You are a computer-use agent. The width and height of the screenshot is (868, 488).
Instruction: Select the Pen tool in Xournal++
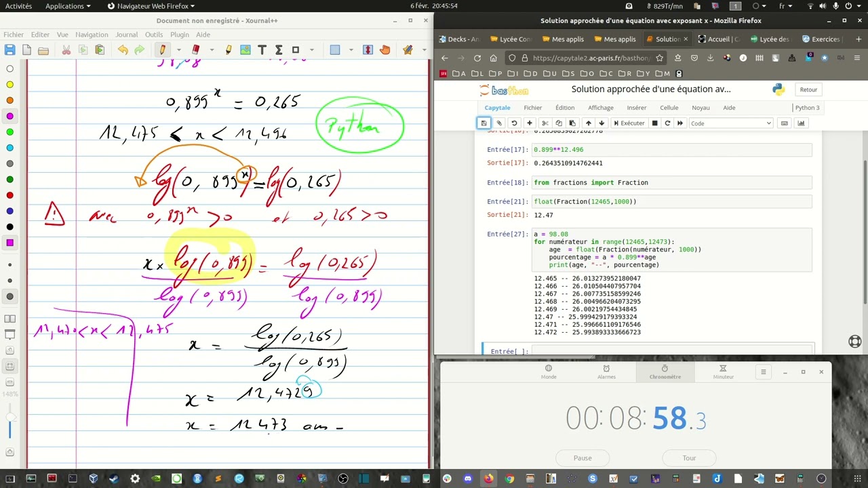162,49
